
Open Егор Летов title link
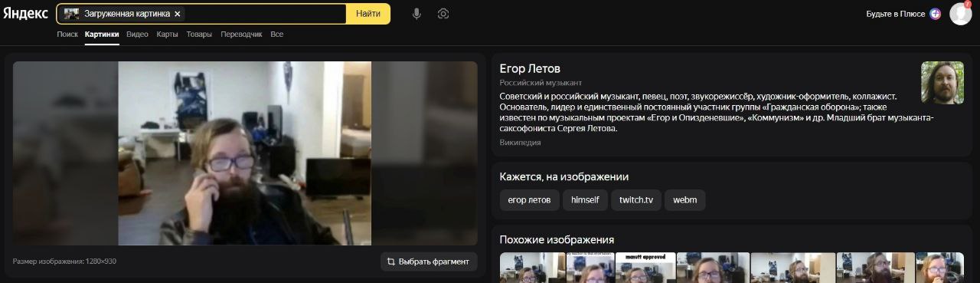530,69
